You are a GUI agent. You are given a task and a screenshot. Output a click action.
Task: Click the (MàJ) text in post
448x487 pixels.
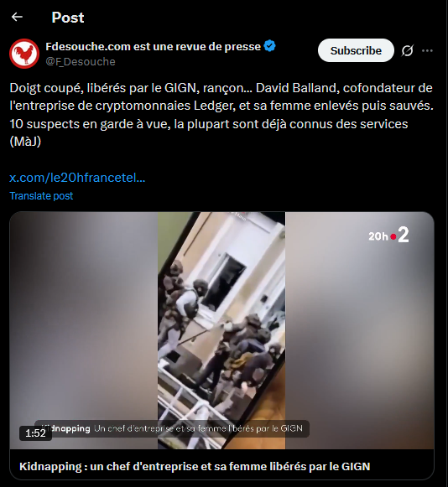click(x=25, y=142)
